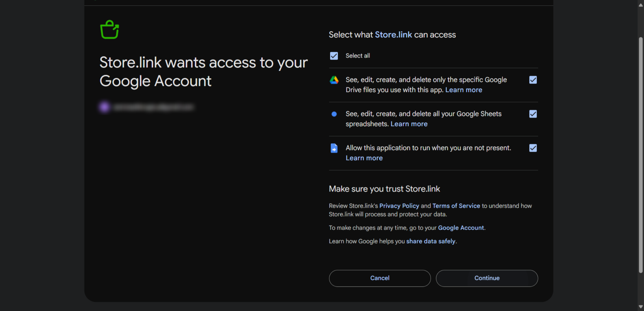The width and height of the screenshot is (644, 311).
Task: Click Cancel to deny access
Action: [x=380, y=278]
